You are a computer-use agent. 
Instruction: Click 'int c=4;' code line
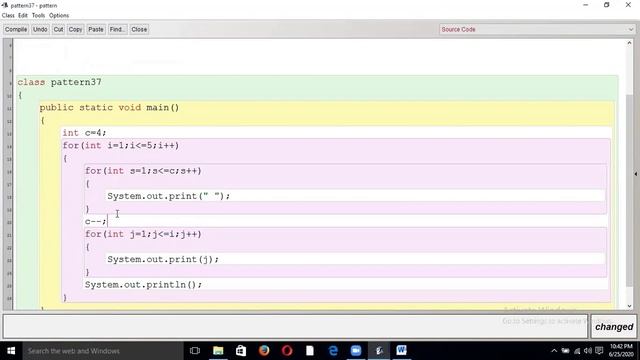coord(84,133)
